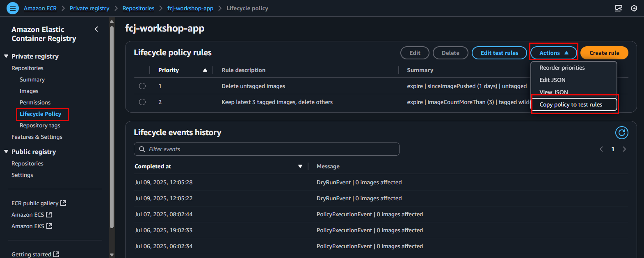Open the Amazon EKS external link

coord(32,226)
